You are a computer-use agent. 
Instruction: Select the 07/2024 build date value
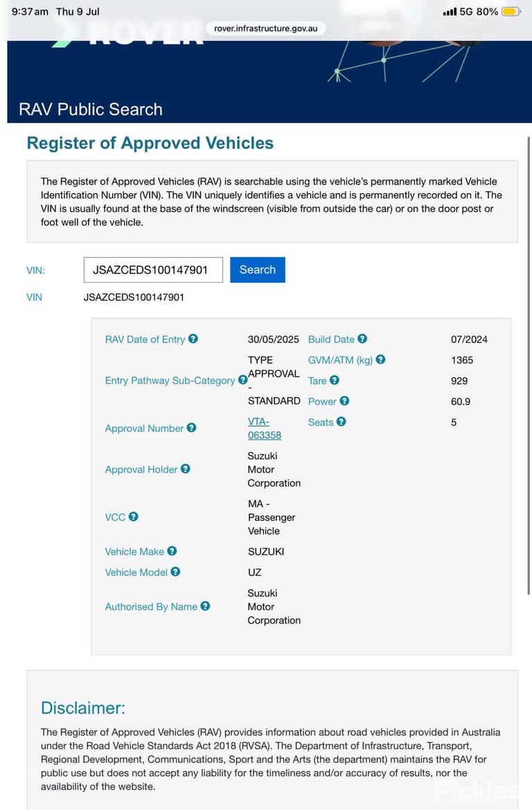[x=469, y=340]
